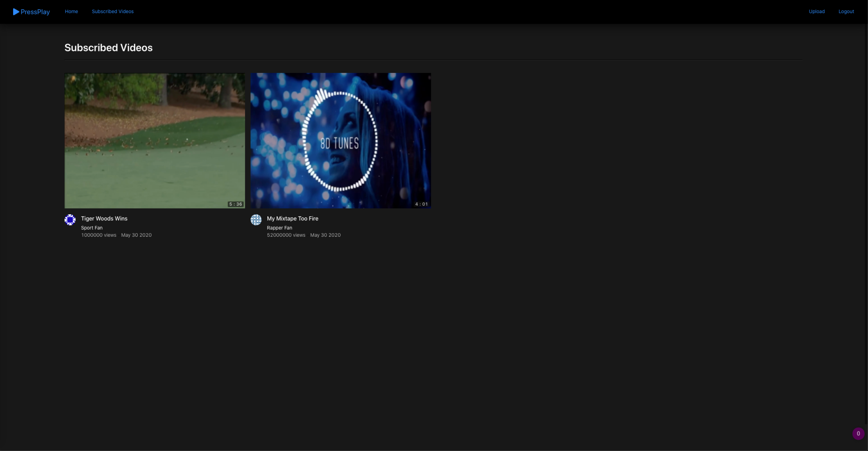The width and height of the screenshot is (868, 451).
Task: Click the purple notification badge showing 0
Action: [857, 433]
